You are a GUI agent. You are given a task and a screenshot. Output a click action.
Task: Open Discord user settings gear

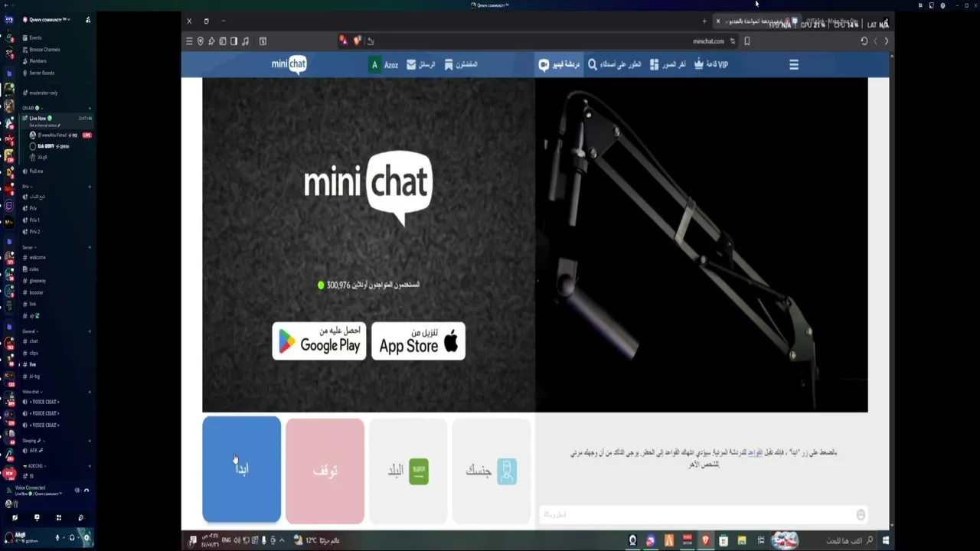(x=87, y=538)
